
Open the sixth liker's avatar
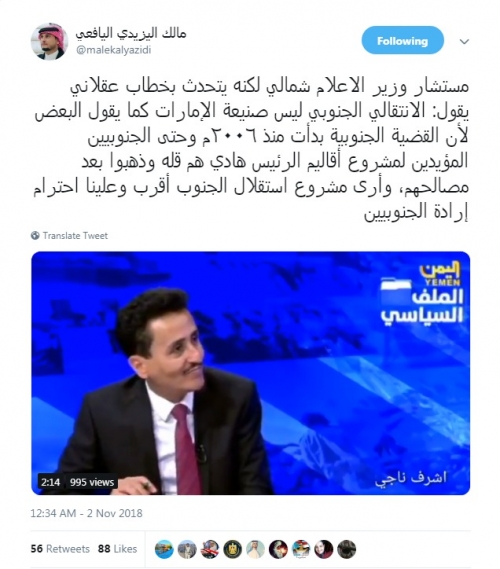click(278, 549)
